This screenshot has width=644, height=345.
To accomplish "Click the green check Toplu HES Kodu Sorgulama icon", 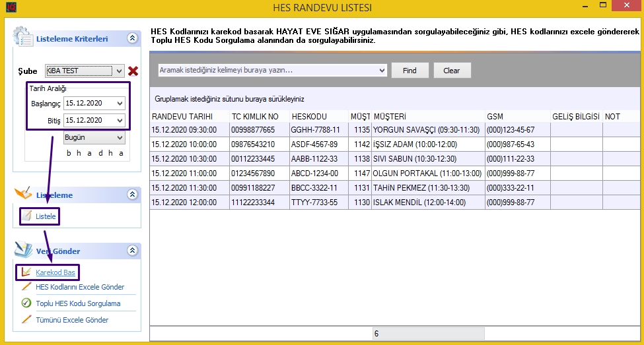I will [26, 303].
